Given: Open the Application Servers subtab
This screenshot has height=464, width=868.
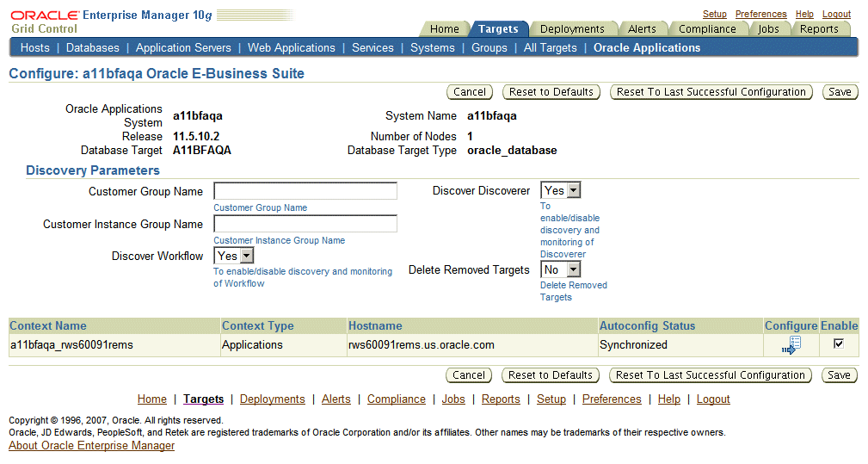Looking at the screenshot, I should [183, 47].
